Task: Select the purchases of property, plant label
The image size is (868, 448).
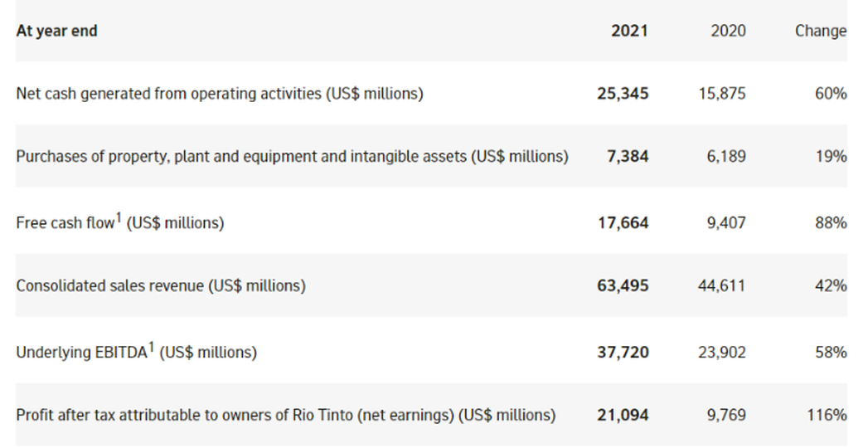Action: [292, 157]
